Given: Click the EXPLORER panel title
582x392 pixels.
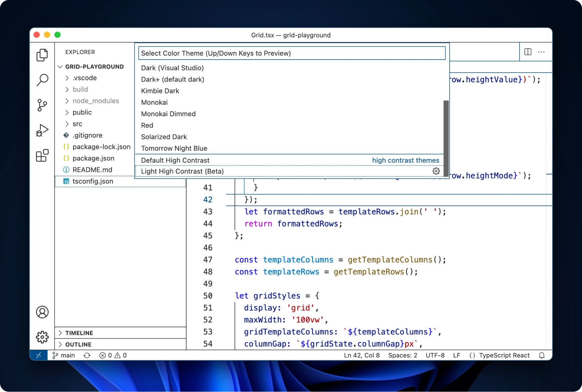Looking at the screenshot, I should pyautogui.click(x=80, y=52).
